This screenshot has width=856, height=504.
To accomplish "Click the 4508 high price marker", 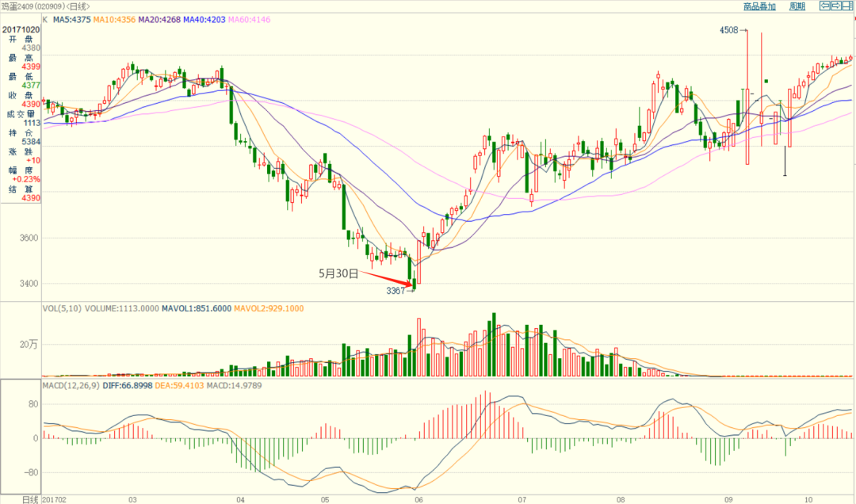I will 728,30.
